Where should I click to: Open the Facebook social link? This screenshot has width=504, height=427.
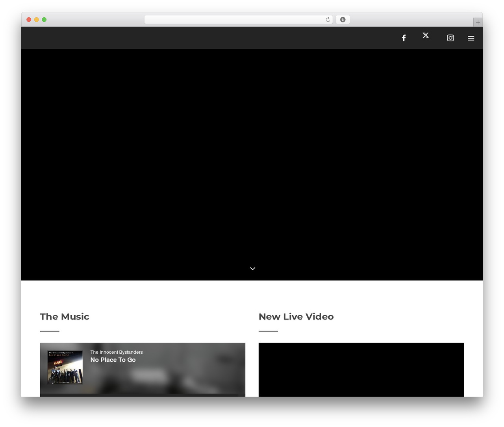click(404, 38)
